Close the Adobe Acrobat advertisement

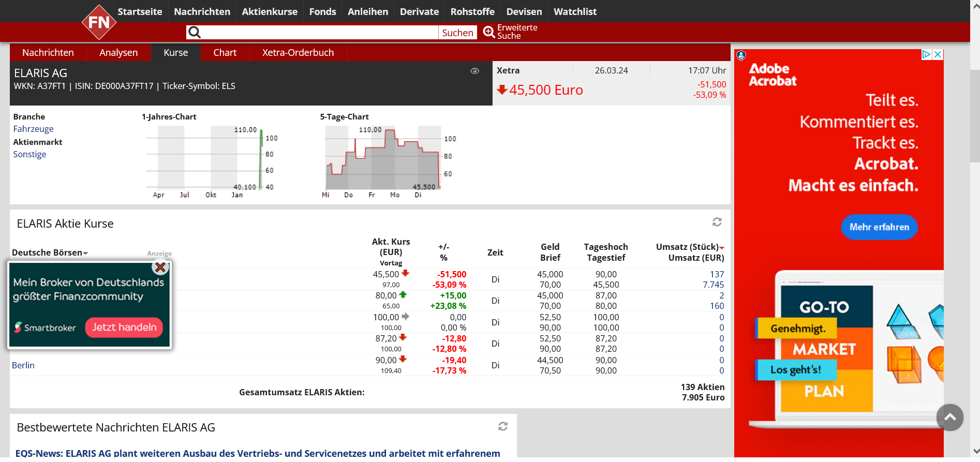(938, 55)
